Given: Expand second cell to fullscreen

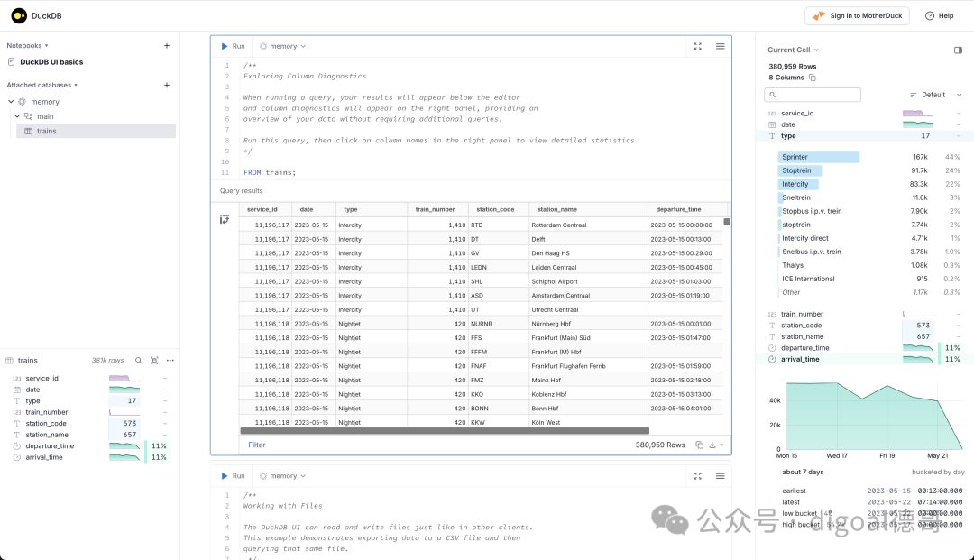Looking at the screenshot, I should (697, 475).
